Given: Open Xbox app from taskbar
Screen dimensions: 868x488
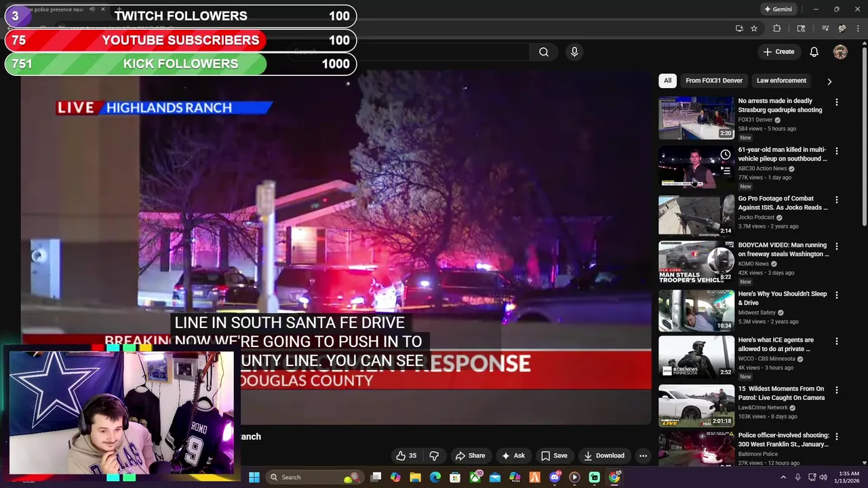Looking at the screenshot, I should (x=475, y=477).
